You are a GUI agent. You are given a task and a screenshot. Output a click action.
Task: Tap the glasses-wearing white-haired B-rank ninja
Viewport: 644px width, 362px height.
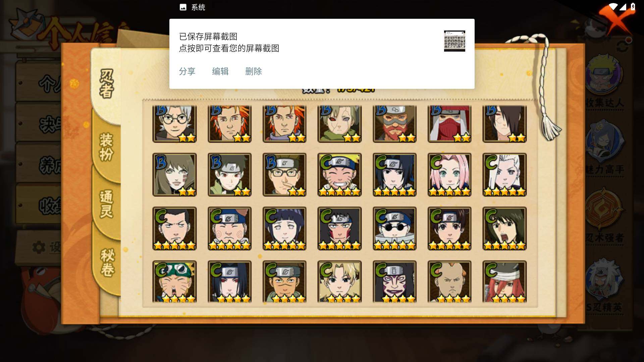point(174,124)
